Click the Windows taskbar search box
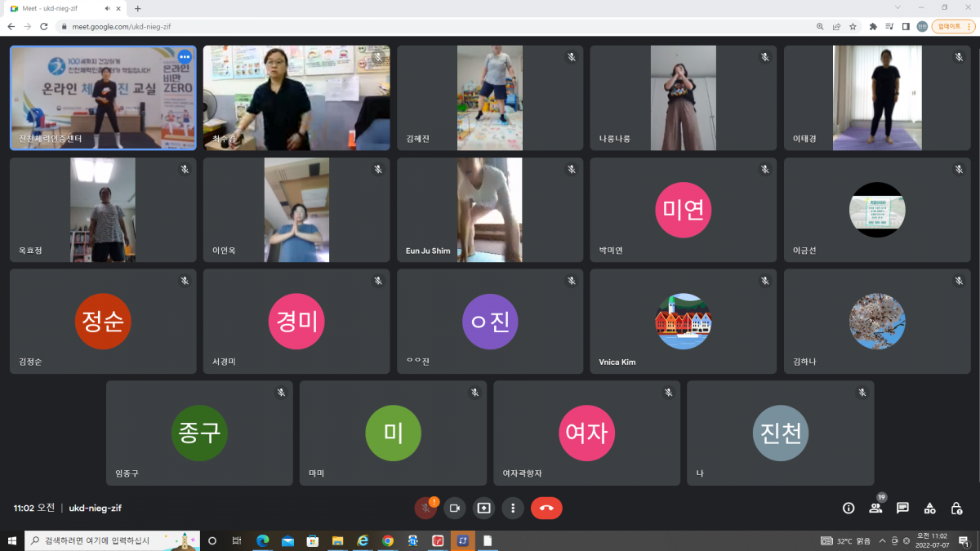The image size is (980, 551). pyautogui.click(x=113, y=540)
